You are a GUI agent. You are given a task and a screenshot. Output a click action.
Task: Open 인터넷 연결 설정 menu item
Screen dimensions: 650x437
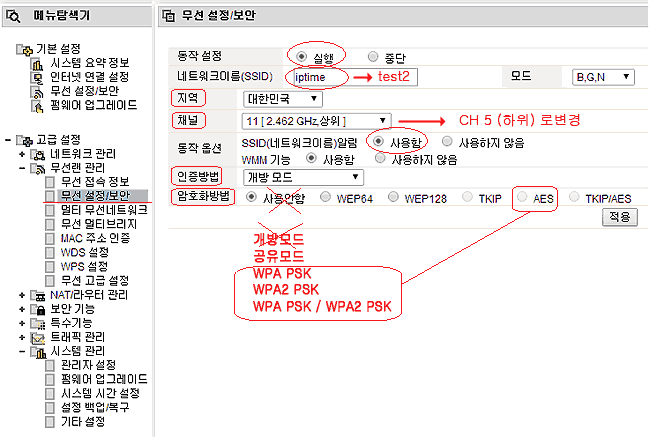pos(90,77)
